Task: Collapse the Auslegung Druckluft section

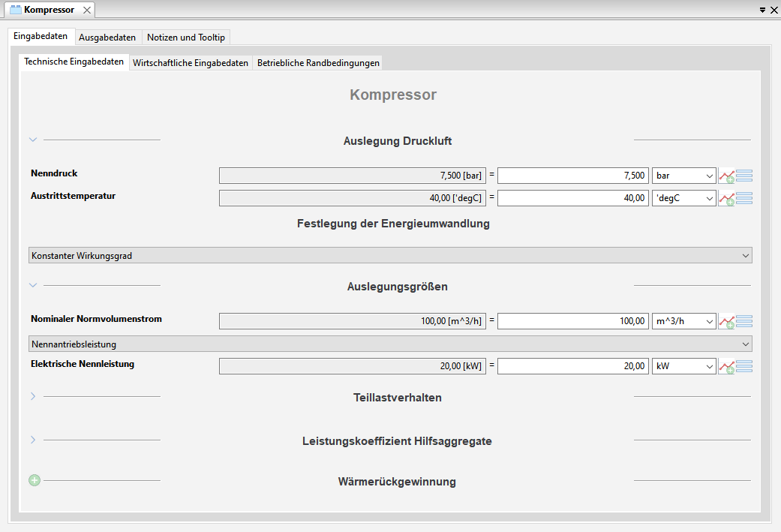Action: tap(33, 140)
